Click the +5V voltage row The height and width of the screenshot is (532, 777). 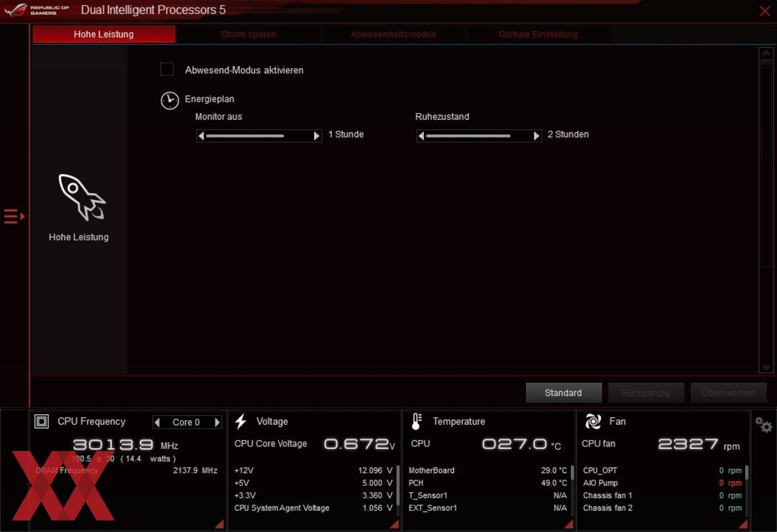[313, 483]
